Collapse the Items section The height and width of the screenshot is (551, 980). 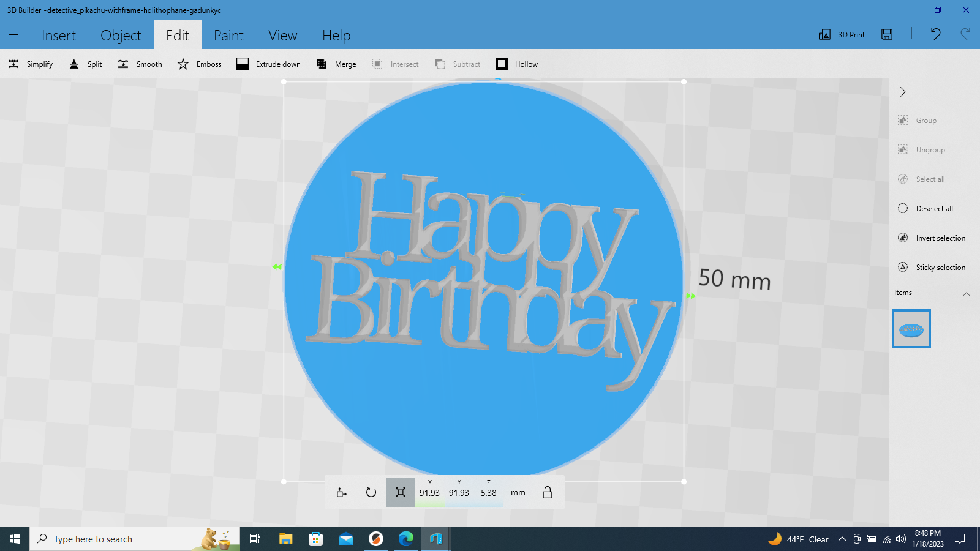(967, 293)
